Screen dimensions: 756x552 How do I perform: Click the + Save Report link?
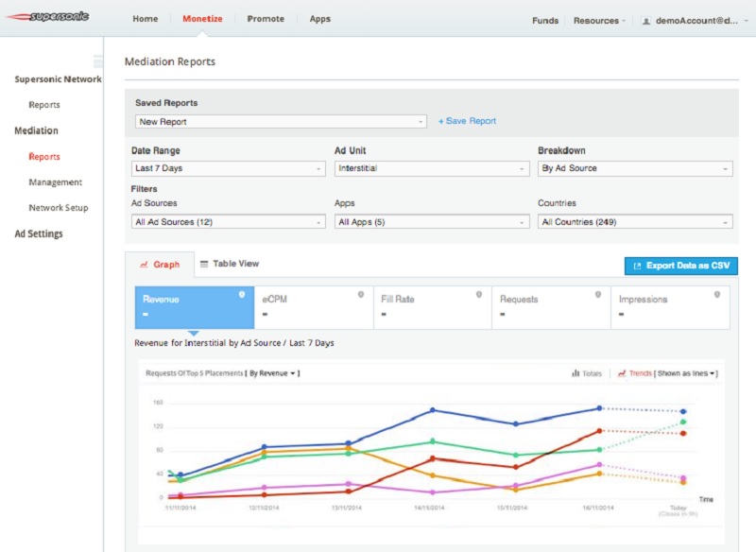click(x=467, y=121)
